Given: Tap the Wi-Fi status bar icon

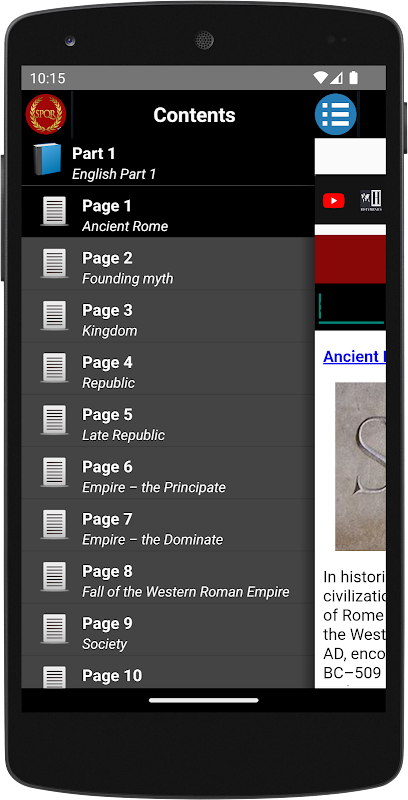Looking at the screenshot, I should click(320, 78).
